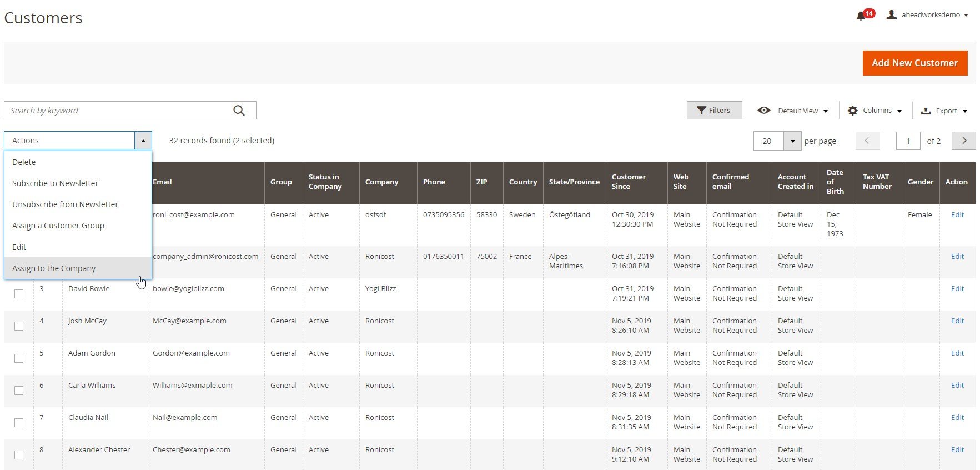Sort by Tax VAT Number header

(880, 182)
